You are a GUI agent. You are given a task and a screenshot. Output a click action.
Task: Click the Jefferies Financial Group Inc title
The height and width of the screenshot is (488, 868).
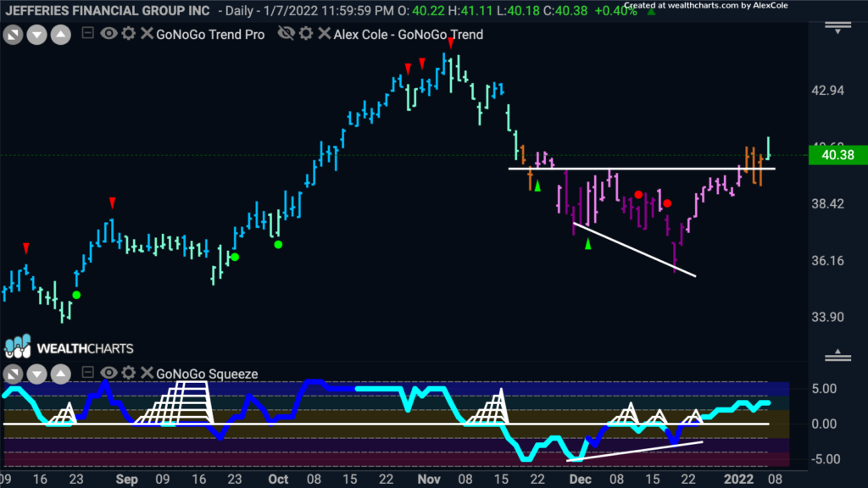click(x=108, y=10)
